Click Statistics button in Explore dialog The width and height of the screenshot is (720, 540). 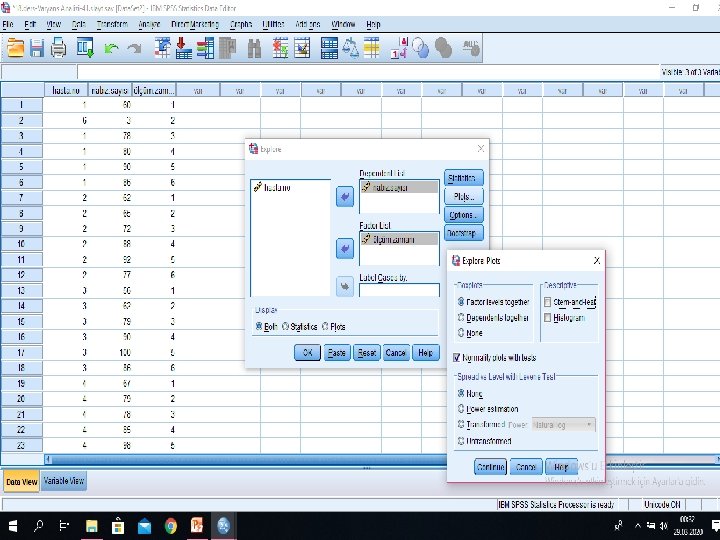point(463,178)
